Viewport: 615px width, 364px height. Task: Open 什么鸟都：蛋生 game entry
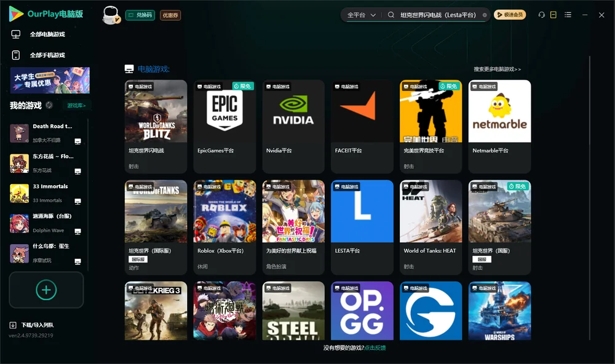click(46, 253)
